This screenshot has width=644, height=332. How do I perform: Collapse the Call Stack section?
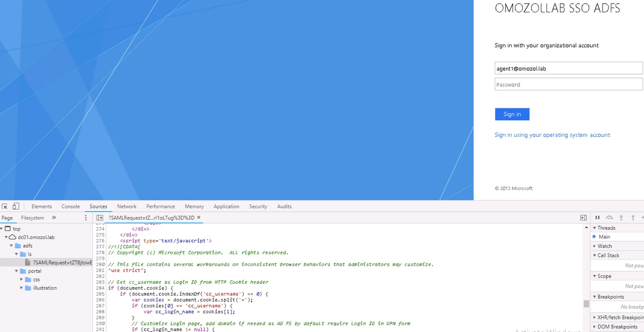[595, 255]
